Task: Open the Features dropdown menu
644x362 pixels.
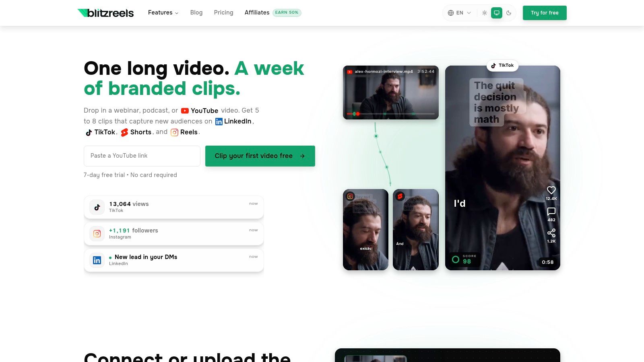Action: (x=163, y=12)
